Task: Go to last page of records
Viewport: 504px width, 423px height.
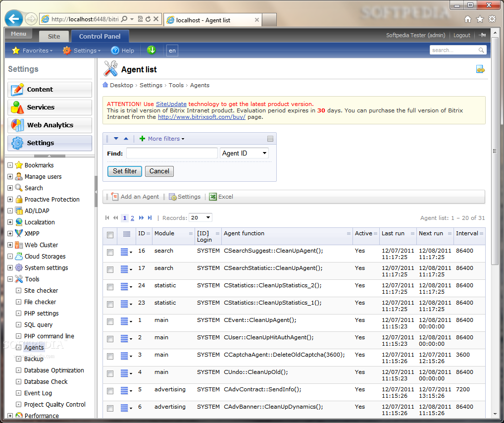Action: (150, 218)
